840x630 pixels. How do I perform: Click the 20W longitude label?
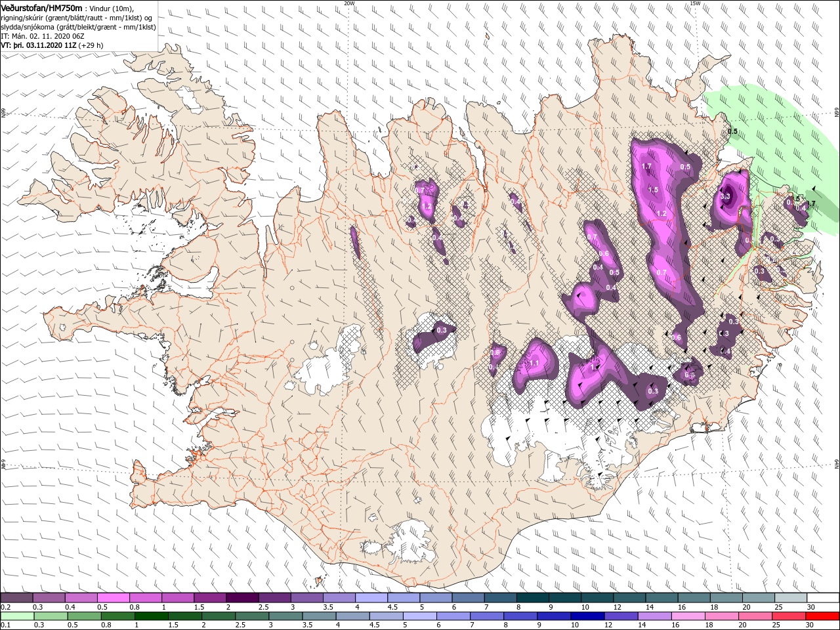tap(349, 3)
